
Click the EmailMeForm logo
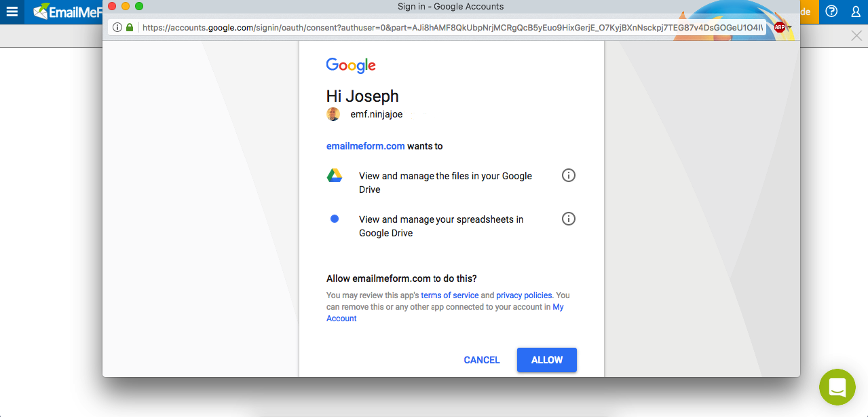[67, 12]
